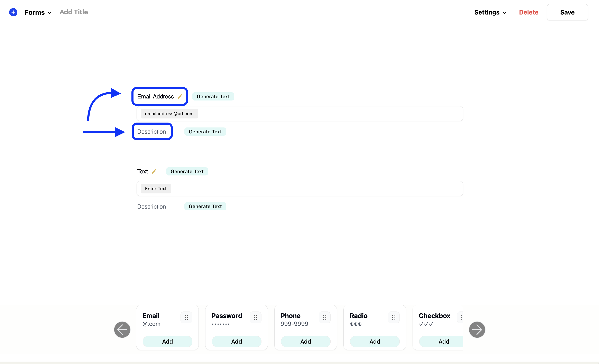Add an Email field
This screenshot has height=364, width=599.
pyautogui.click(x=167, y=342)
